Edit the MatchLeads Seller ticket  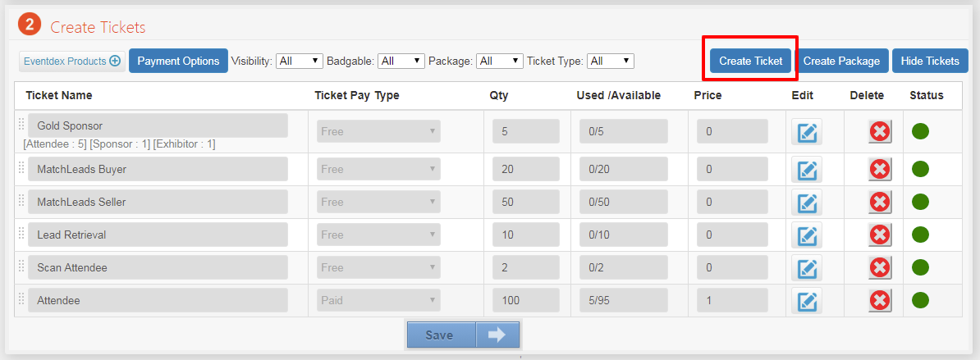coord(807,202)
